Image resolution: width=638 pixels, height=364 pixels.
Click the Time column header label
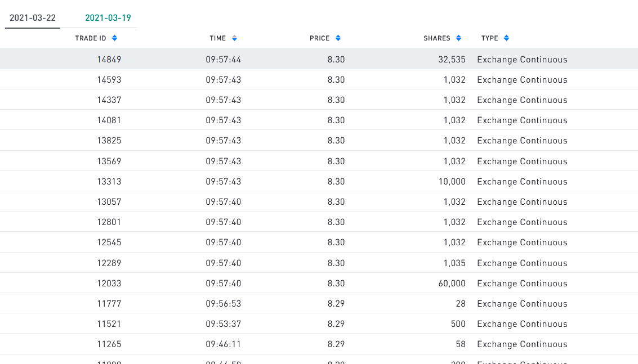tap(218, 38)
